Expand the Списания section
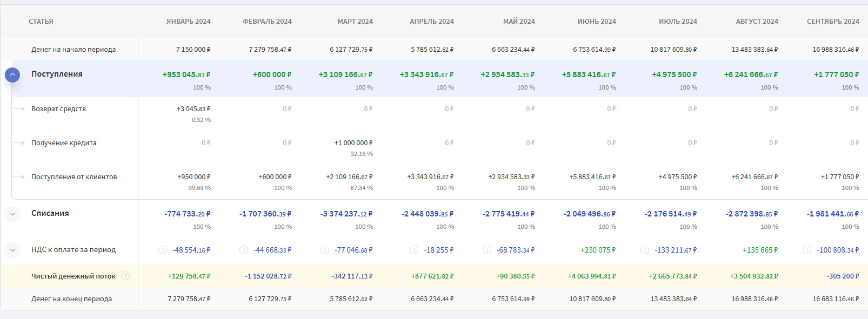This screenshot has height=319, width=868. (x=12, y=214)
